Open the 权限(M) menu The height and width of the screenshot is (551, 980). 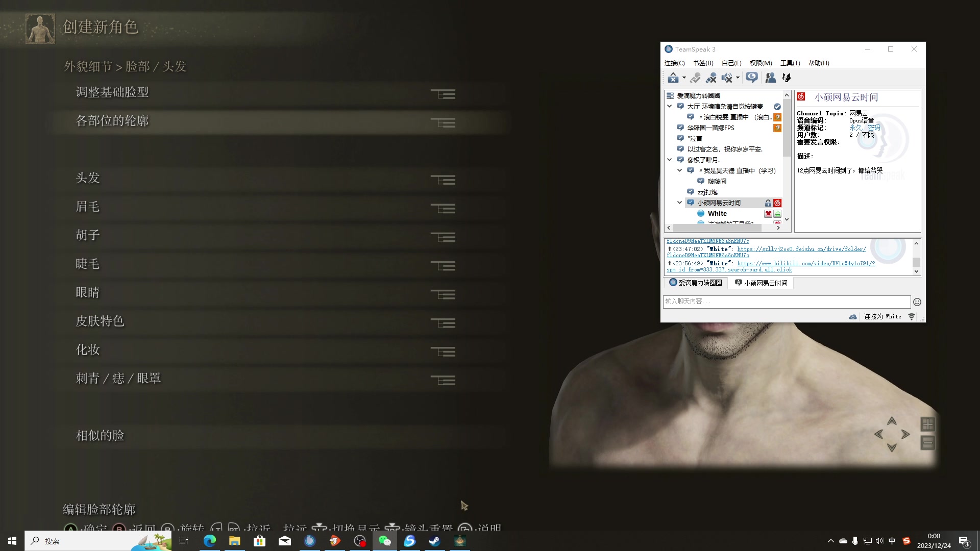click(x=761, y=63)
